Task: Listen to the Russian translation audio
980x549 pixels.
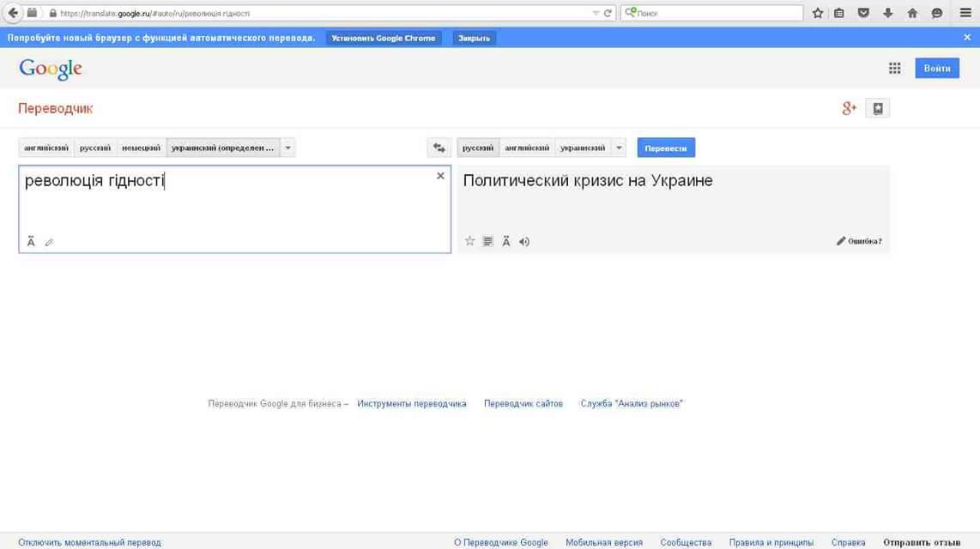Action: click(x=524, y=242)
